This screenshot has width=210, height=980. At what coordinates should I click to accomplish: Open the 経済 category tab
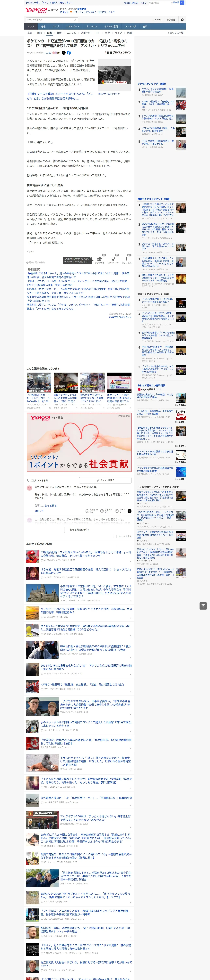pyautogui.click(x=59, y=33)
